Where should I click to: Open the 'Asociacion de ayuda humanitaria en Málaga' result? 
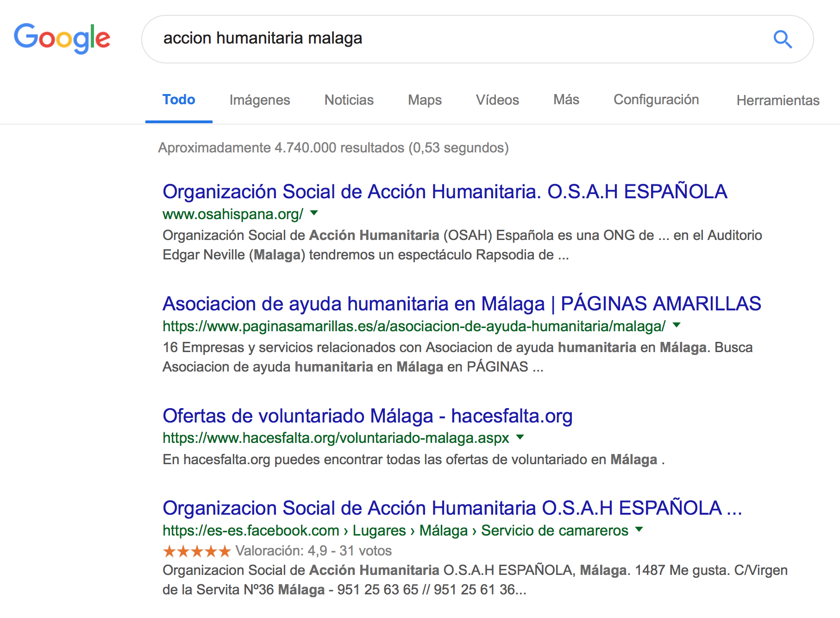[462, 304]
